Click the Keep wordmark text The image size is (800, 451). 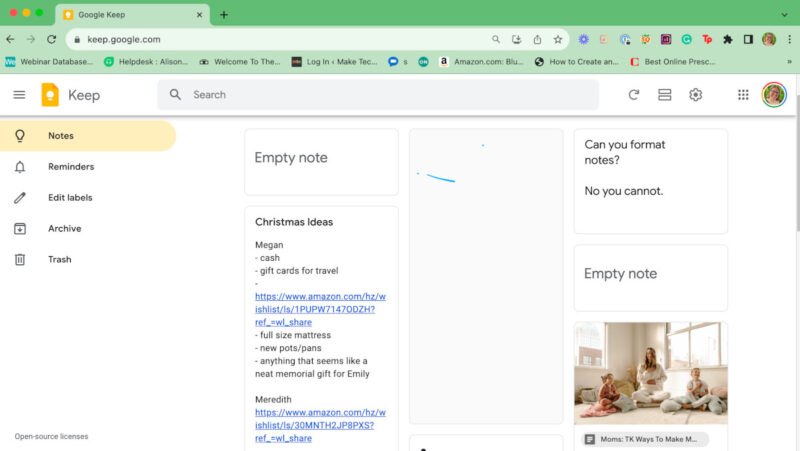pyautogui.click(x=84, y=95)
